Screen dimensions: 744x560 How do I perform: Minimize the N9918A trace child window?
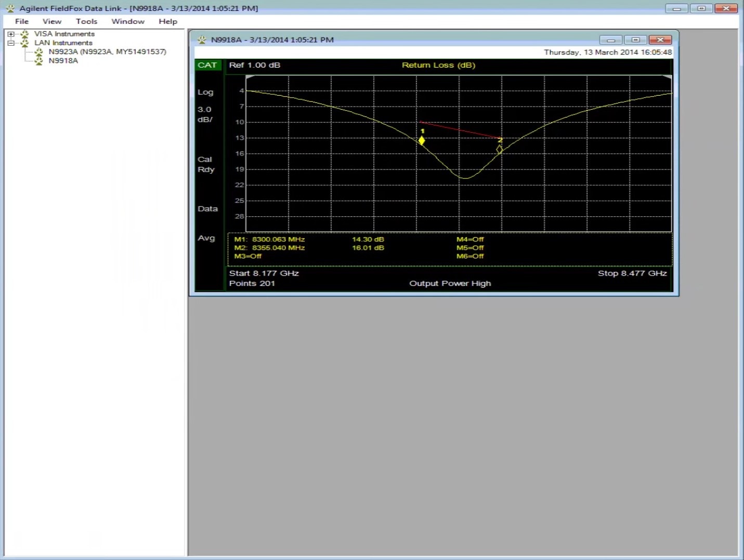tap(611, 40)
